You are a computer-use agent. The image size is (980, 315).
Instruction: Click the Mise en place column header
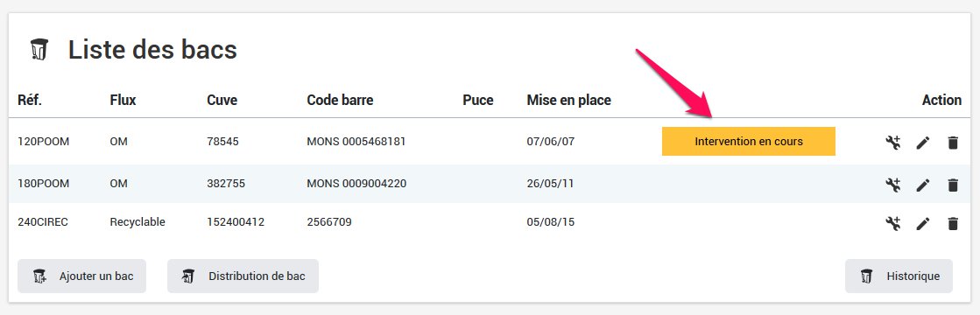pyautogui.click(x=568, y=100)
